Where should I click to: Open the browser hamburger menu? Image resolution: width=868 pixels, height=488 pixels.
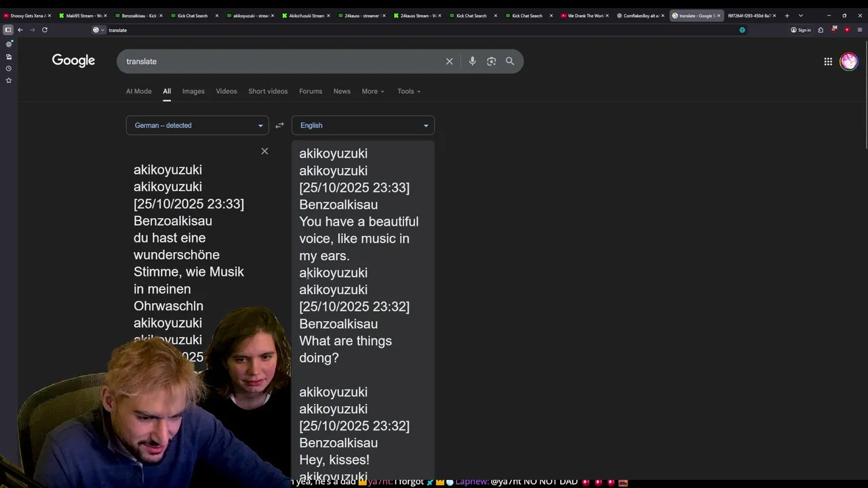860,30
